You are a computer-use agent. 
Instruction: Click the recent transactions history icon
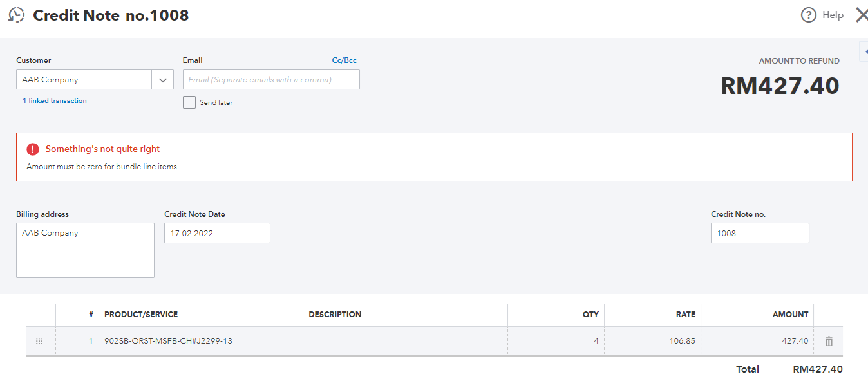tap(17, 15)
